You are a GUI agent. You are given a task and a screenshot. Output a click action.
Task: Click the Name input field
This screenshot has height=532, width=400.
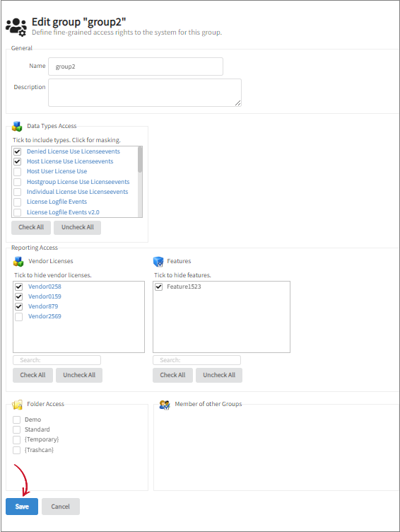(x=136, y=66)
